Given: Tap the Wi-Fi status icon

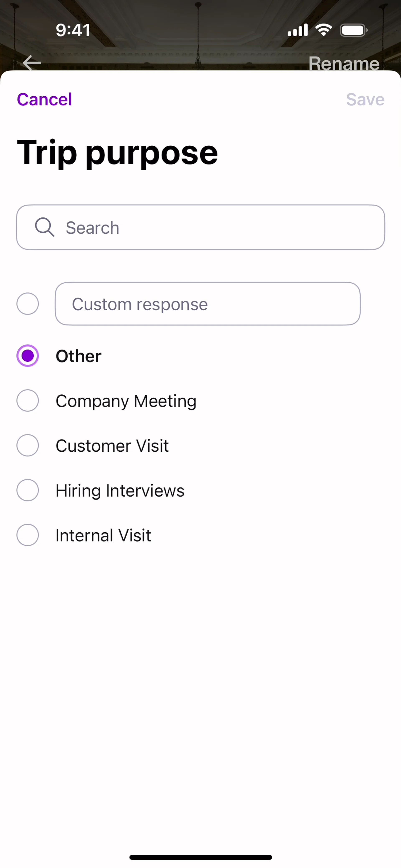Looking at the screenshot, I should click(x=324, y=30).
